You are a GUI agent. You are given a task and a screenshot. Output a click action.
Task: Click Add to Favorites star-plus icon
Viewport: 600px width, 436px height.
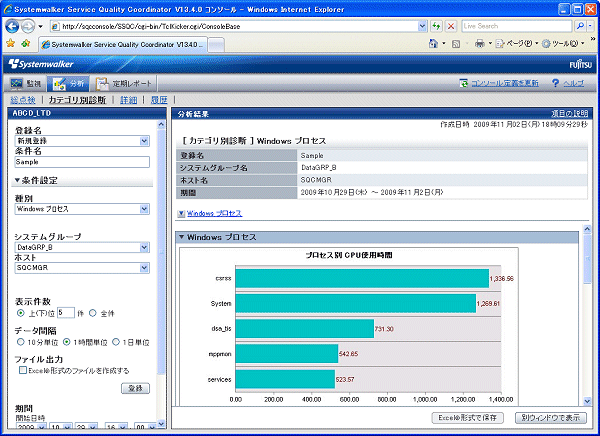click(x=26, y=43)
